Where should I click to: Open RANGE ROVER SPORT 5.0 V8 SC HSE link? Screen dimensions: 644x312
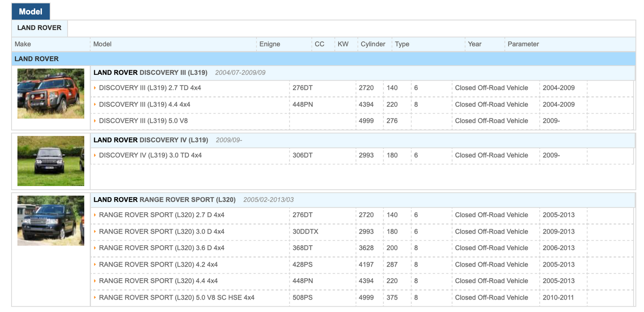[x=176, y=298]
